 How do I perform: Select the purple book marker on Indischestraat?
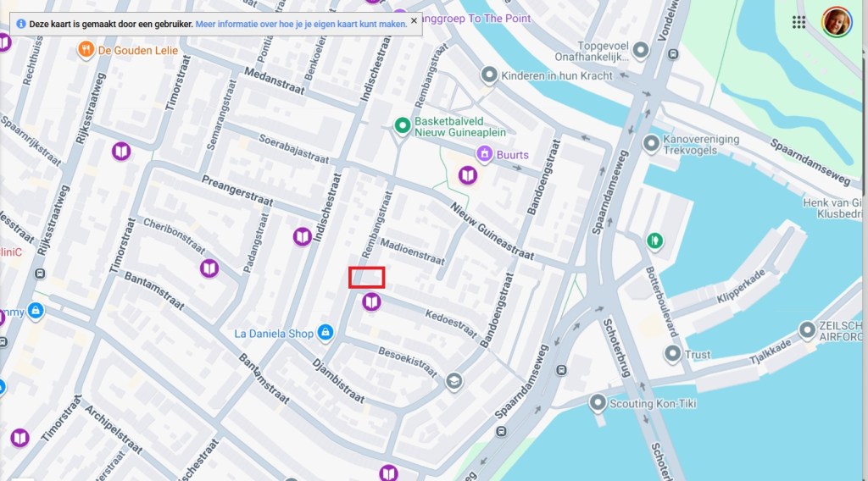click(303, 236)
